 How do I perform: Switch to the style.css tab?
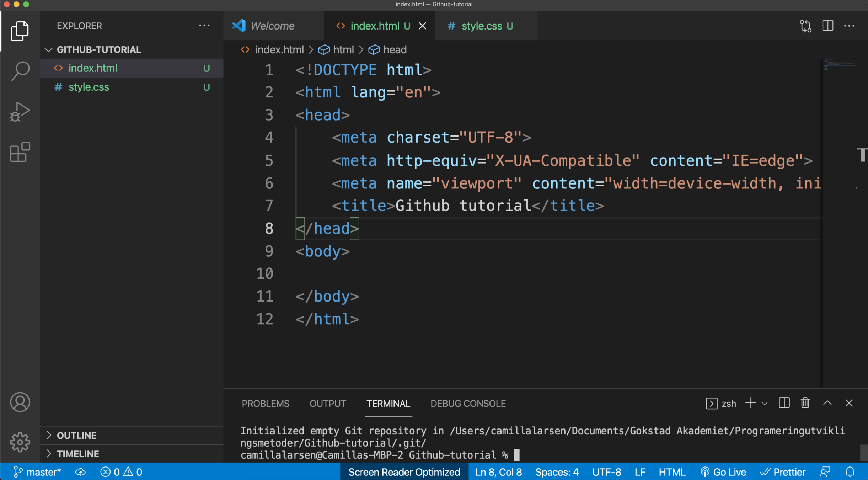coord(481,26)
